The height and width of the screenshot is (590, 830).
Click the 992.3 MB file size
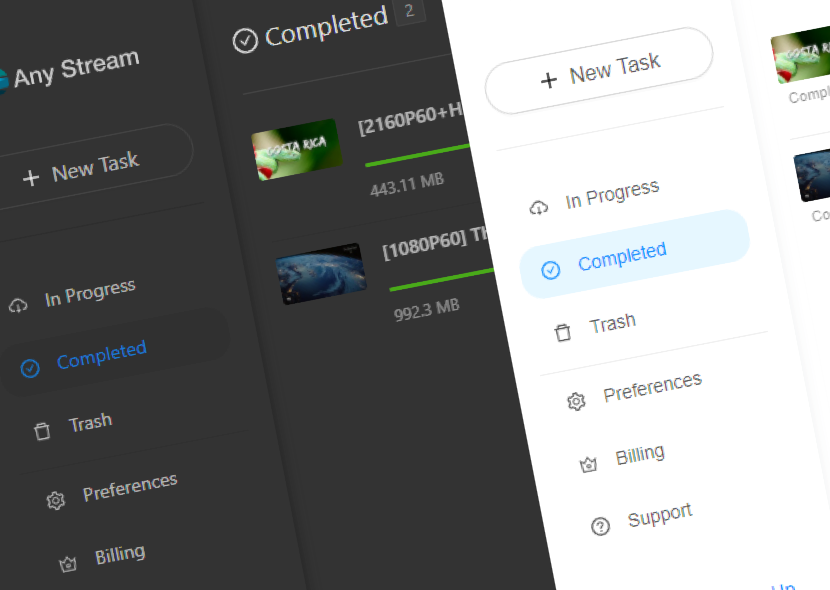point(427,310)
